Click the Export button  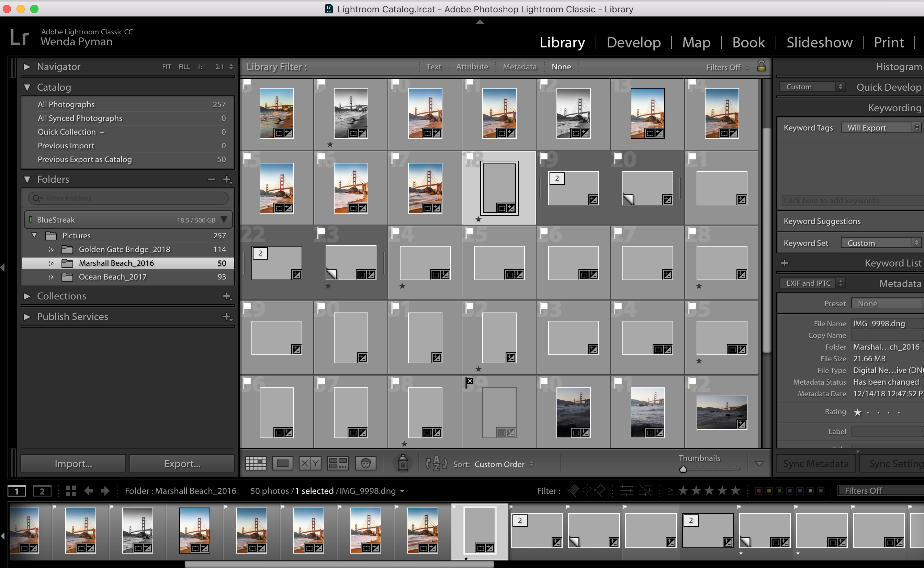click(x=182, y=464)
